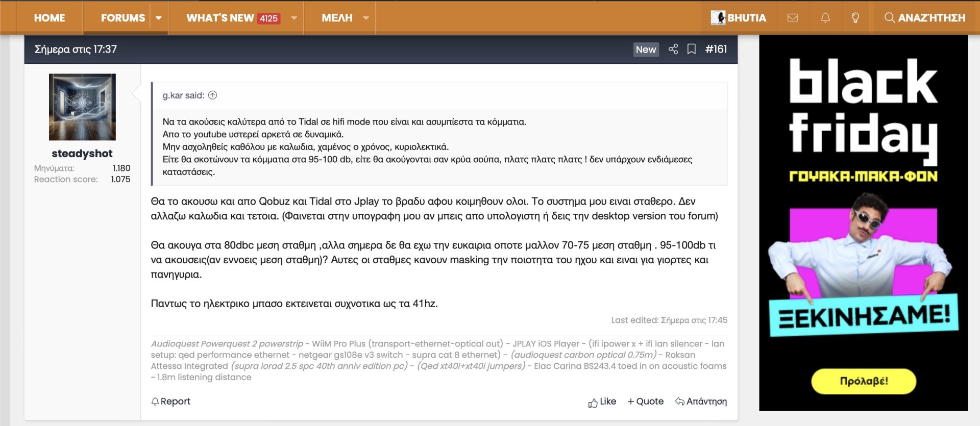
Task: Toggle the lightbulb style switcher icon
Action: tap(855, 18)
